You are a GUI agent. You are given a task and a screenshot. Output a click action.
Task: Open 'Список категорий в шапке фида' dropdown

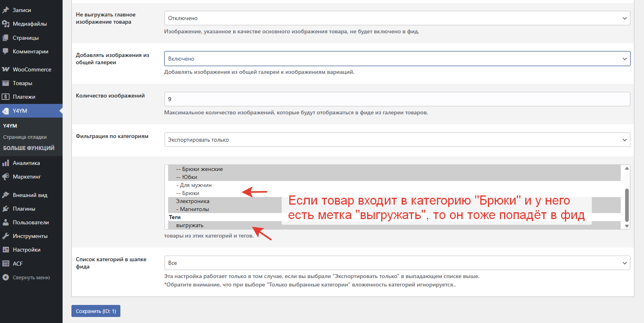point(397,263)
